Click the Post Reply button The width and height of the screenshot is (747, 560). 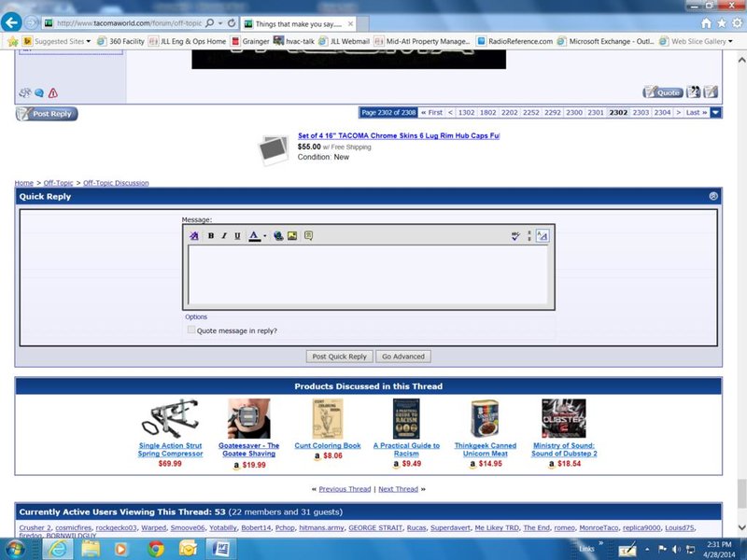coord(47,114)
